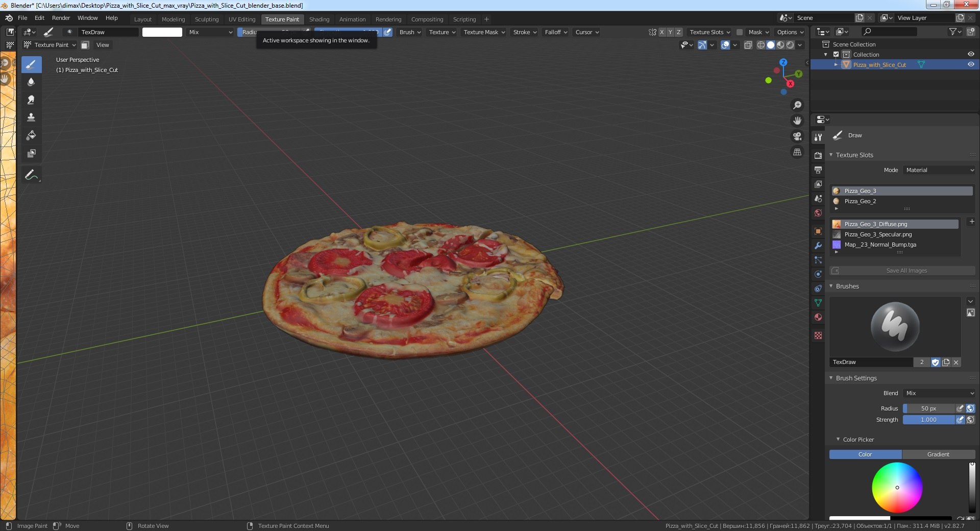
Task: Open the Active Tool settings tab
Action: point(818,137)
